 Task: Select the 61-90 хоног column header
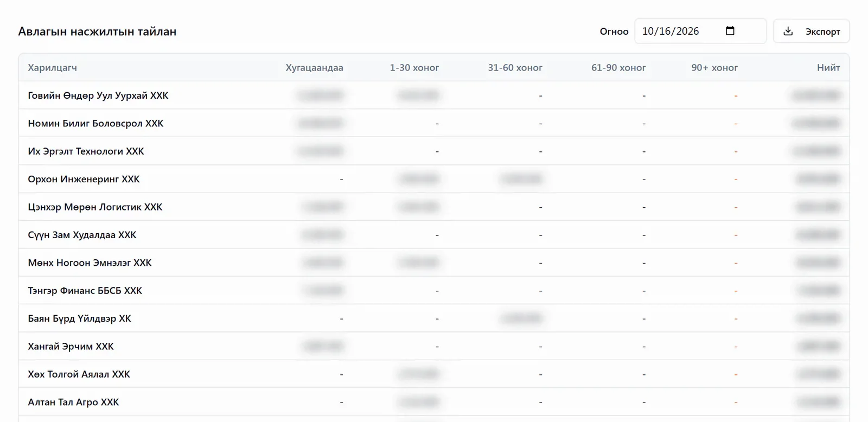[x=618, y=68]
